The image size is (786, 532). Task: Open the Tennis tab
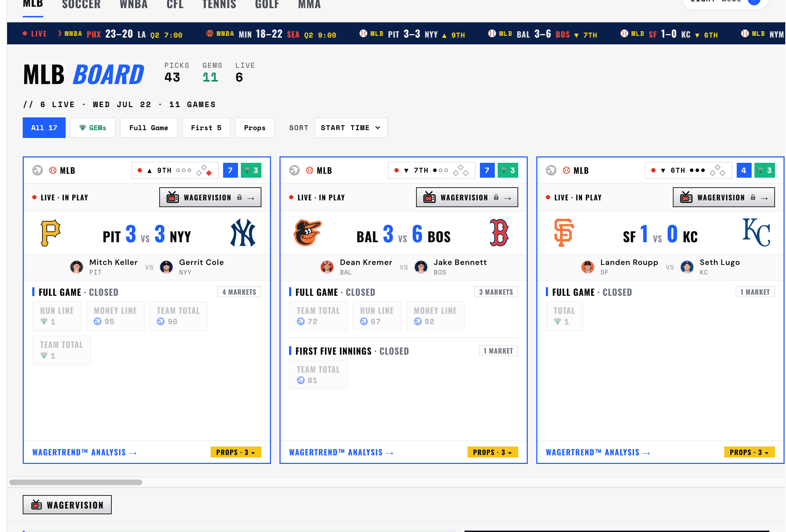point(219,5)
